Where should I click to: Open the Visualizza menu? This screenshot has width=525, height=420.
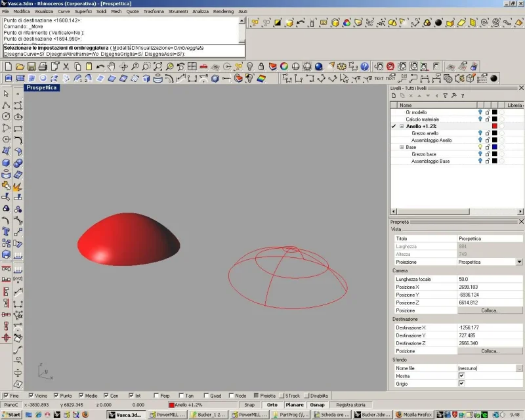44,11
